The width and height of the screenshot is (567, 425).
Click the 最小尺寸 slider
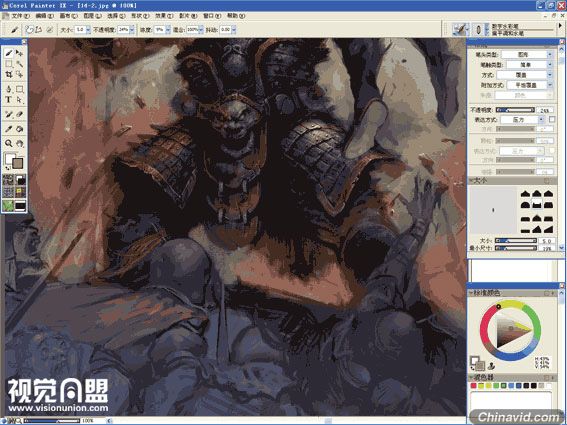[x=515, y=248]
